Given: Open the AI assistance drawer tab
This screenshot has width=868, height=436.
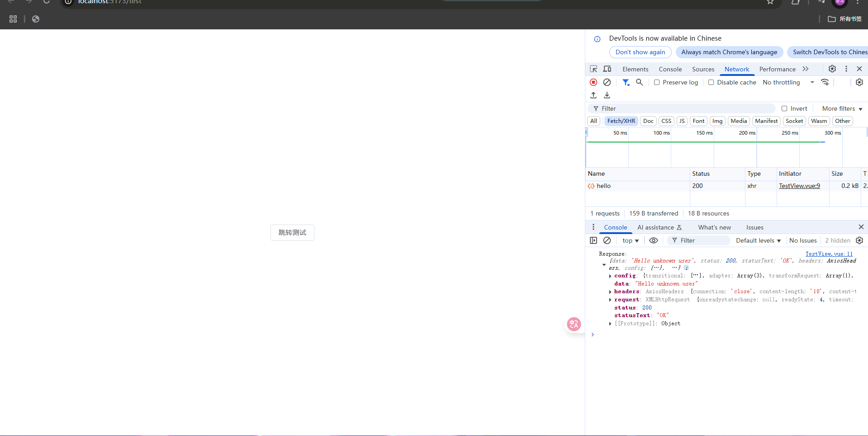Looking at the screenshot, I should pos(659,227).
